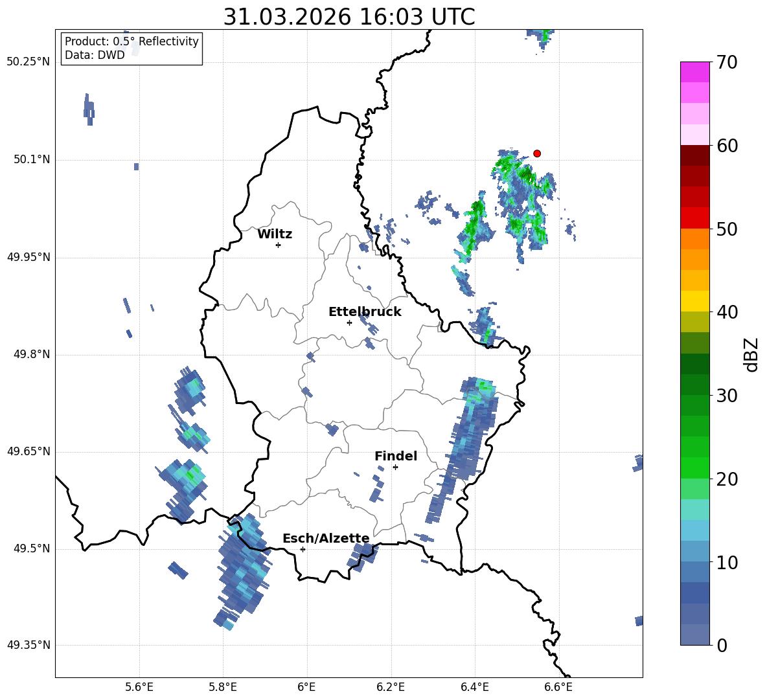Image resolution: width=767 pixels, height=700 pixels.
Task: Click the yellow colorbar segment above 40
Action: tap(694, 301)
